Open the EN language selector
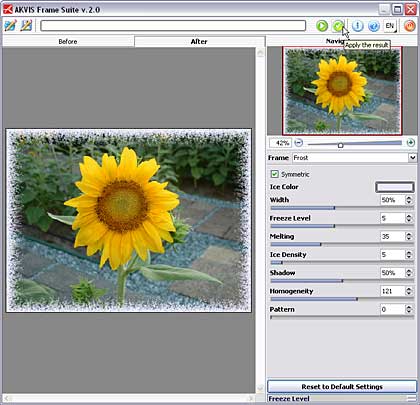 pos(390,26)
